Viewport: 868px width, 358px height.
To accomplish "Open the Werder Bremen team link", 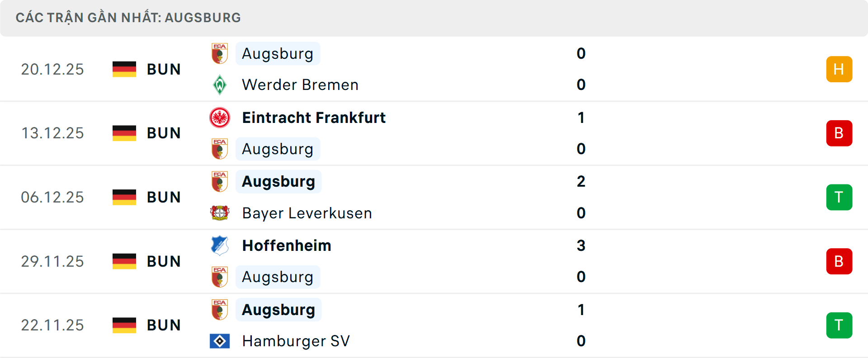I will tap(300, 85).
